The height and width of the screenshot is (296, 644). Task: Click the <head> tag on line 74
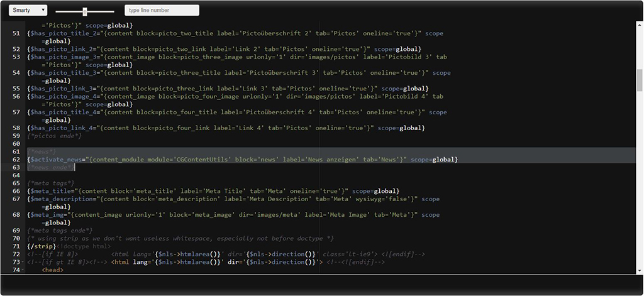(53, 270)
